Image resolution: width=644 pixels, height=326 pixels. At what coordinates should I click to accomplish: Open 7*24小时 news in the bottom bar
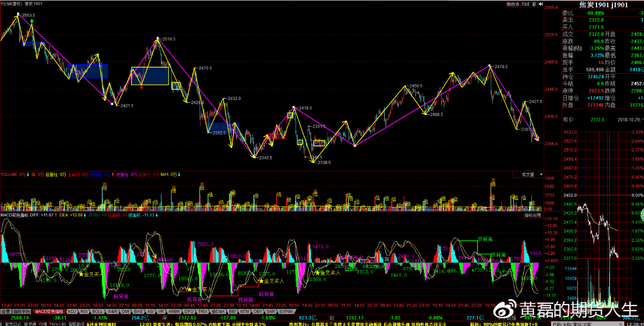[x=57, y=324]
